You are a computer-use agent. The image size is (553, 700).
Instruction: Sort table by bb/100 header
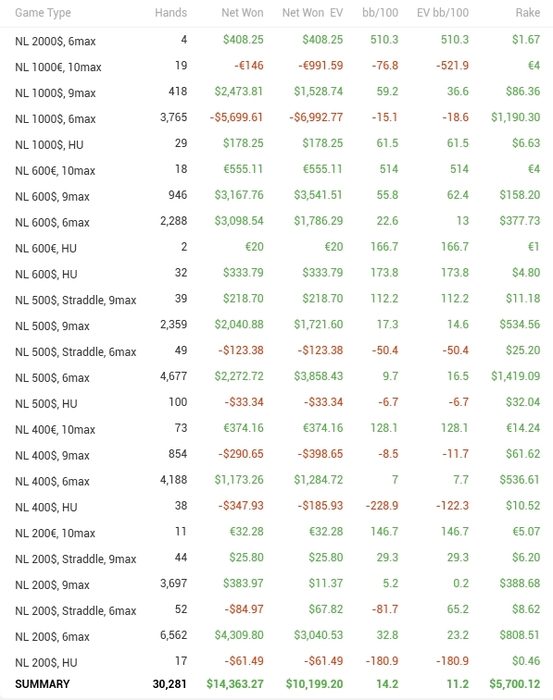point(380,13)
